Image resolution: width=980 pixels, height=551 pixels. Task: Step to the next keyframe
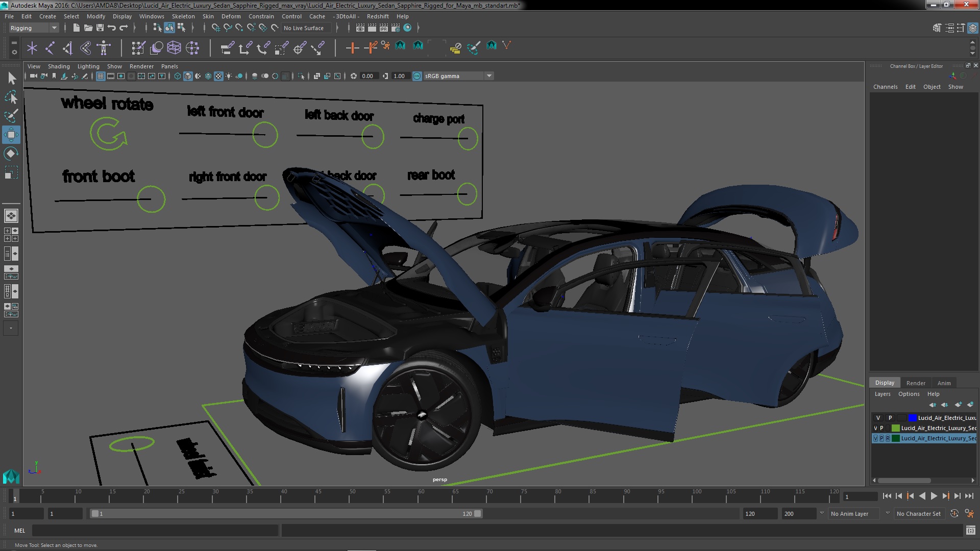(945, 496)
